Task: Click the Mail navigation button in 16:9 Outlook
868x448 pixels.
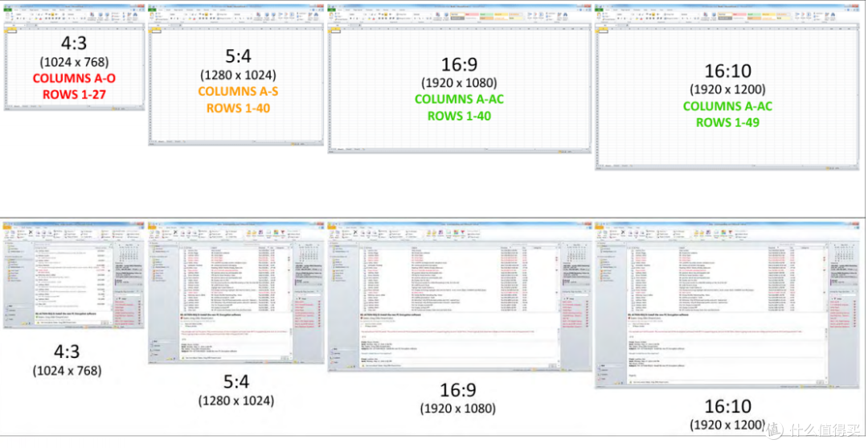Action: click(x=343, y=349)
